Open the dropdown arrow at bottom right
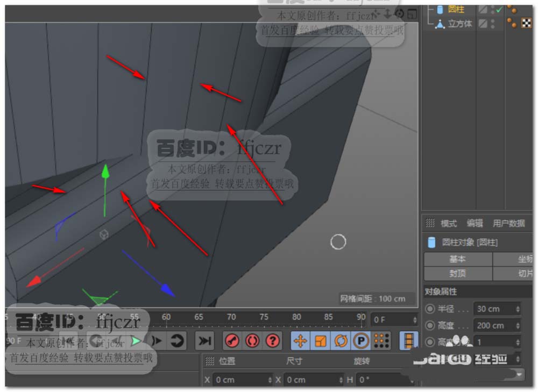This screenshot has height=392, width=538. coord(519,374)
